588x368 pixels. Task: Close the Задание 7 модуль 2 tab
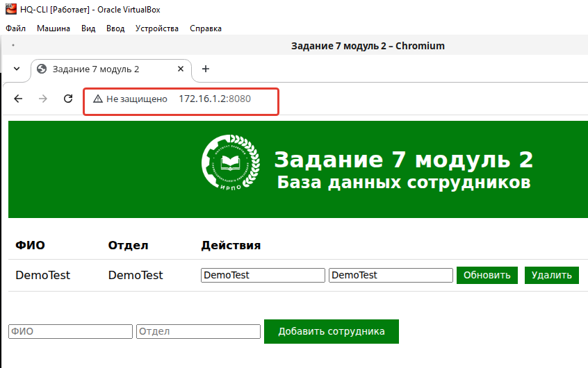(181, 69)
